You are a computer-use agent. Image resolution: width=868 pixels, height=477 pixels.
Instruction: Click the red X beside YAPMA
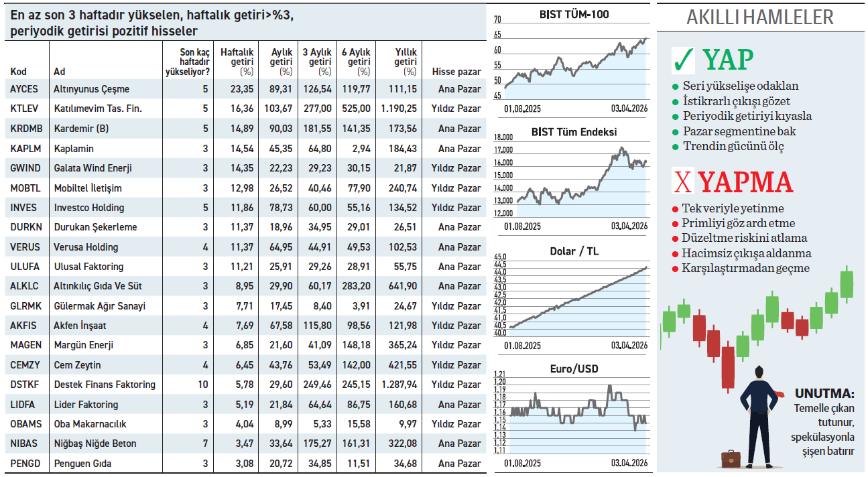click(x=682, y=182)
